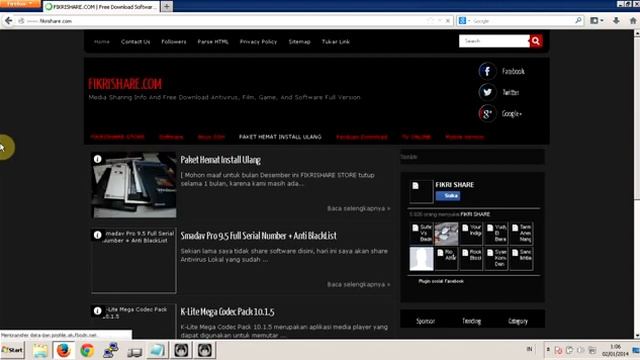Open the Twitter social icon

[487, 92]
